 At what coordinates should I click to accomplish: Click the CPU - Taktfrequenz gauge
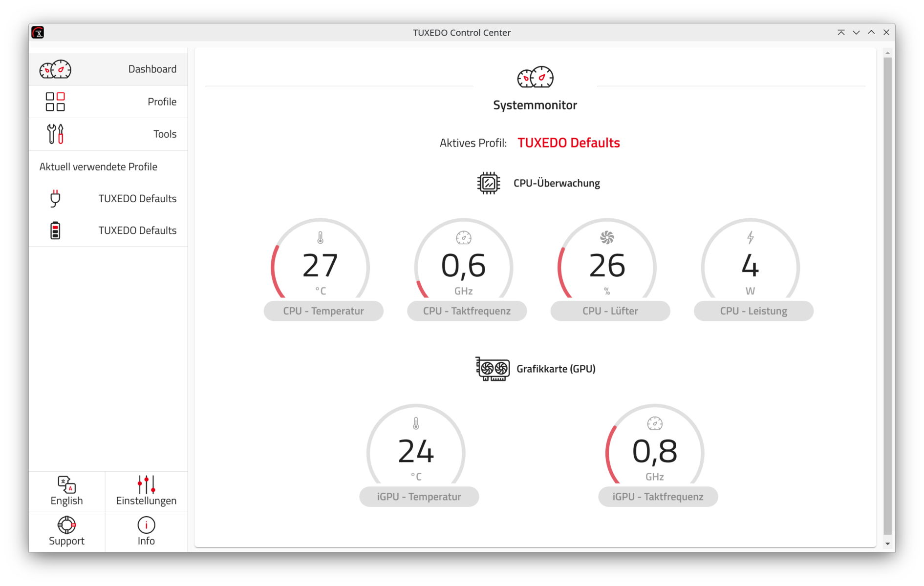(x=463, y=264)
